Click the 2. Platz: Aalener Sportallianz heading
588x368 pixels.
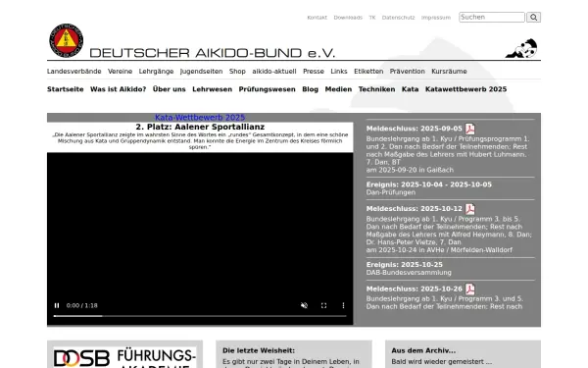200,127
